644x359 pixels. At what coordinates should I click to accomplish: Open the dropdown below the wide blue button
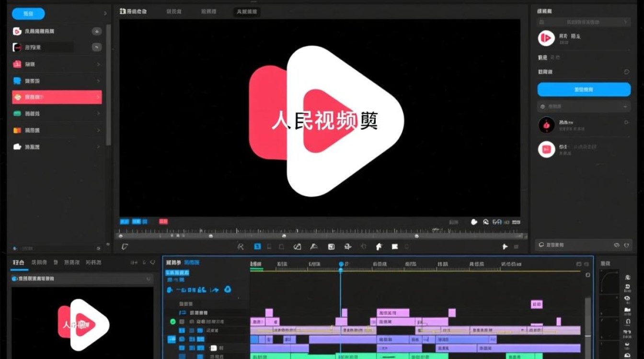[x=583, y=106]
